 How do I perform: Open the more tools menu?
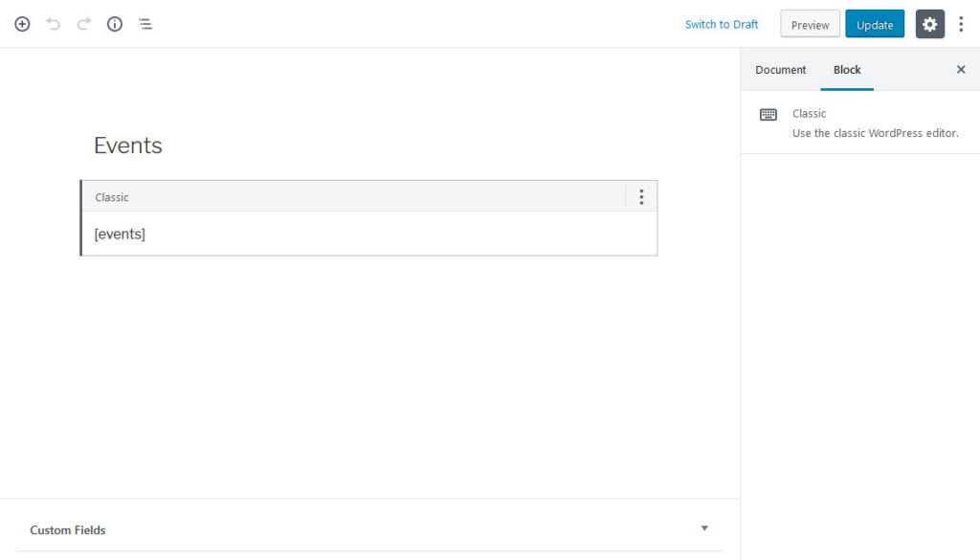coord(961,24)
